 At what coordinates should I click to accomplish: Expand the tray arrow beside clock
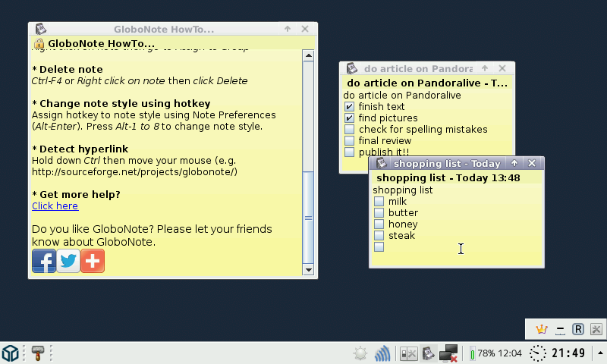[x=600, y=353]
